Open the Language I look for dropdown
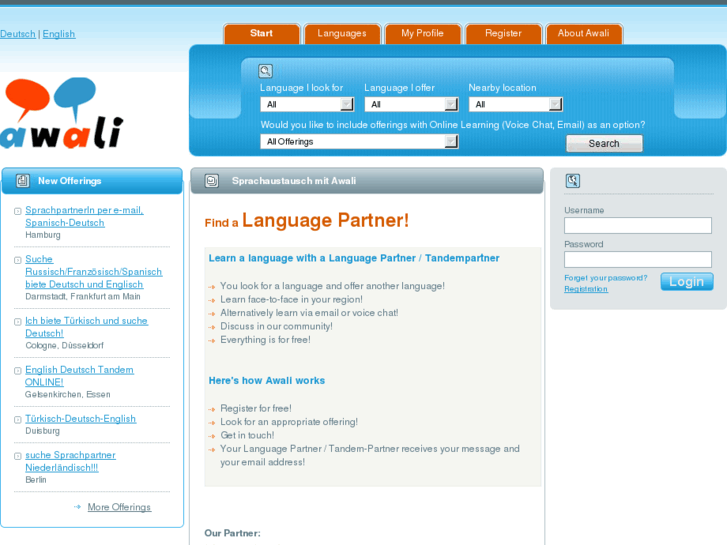727x545 pixels. 307,104
